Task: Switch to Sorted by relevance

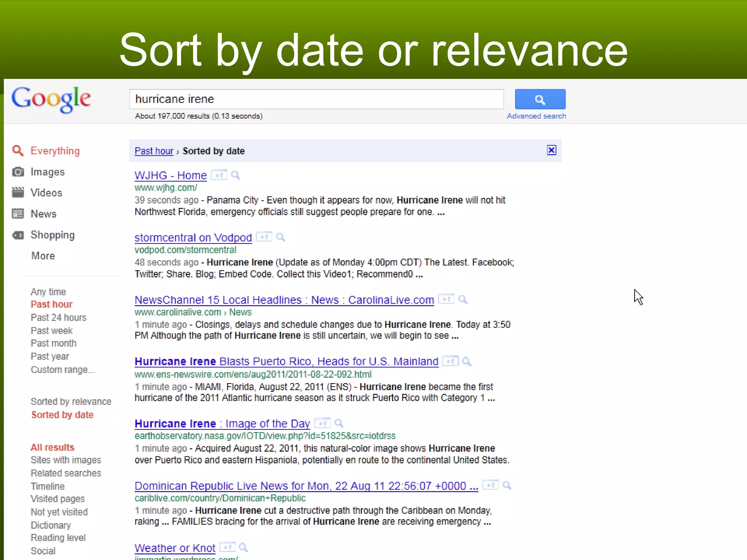Action: [x=71, y=401]
